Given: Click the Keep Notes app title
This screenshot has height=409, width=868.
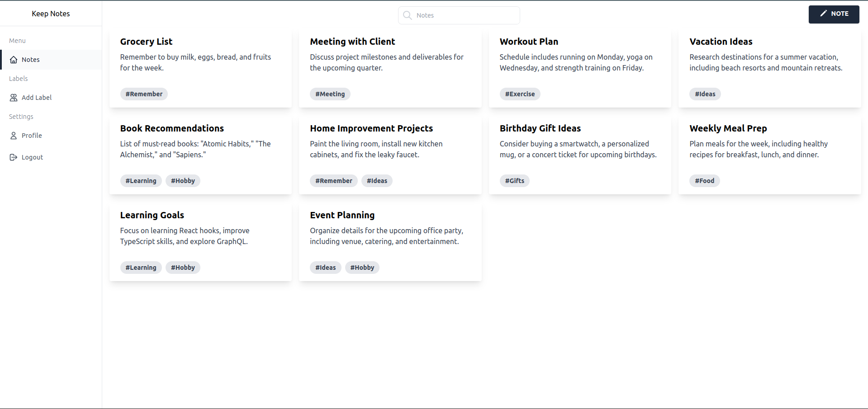Looking at the screenshot, I should 50,14.
